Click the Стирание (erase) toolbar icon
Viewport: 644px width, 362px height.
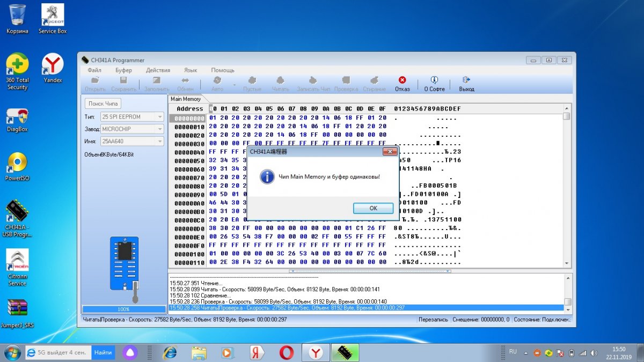coord(374,81)
